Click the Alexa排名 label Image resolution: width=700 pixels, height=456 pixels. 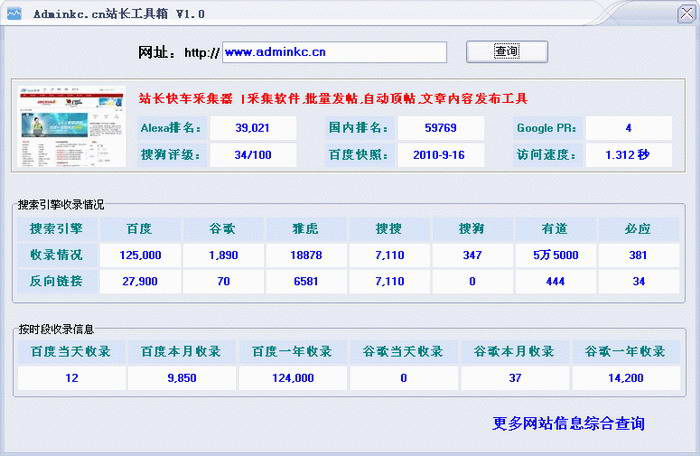click(171, 128)
